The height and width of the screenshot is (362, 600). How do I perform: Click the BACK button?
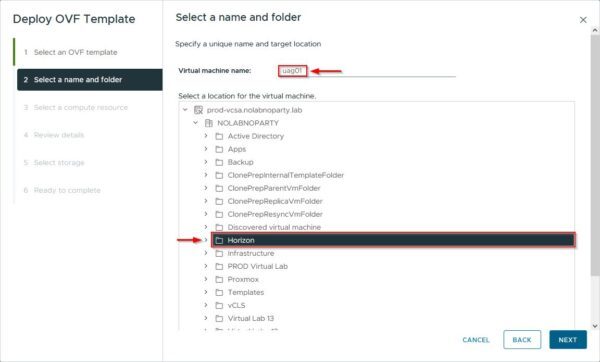pos(522,340)
